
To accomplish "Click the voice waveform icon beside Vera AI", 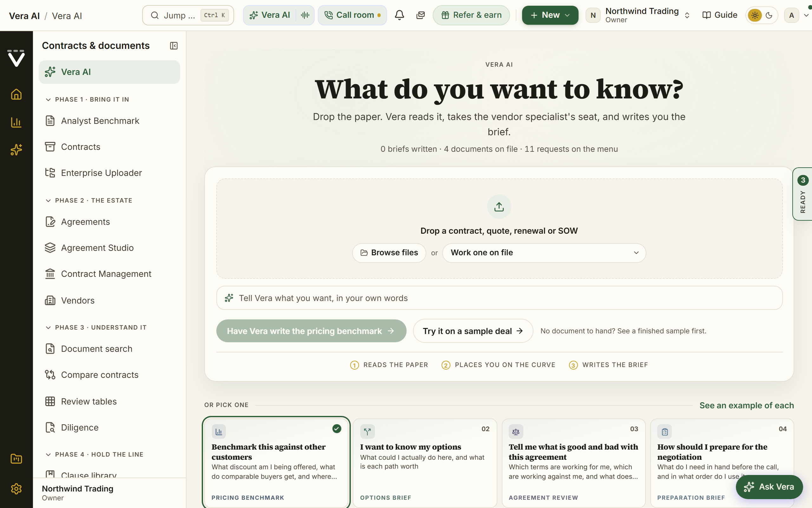I will [305, 15].
